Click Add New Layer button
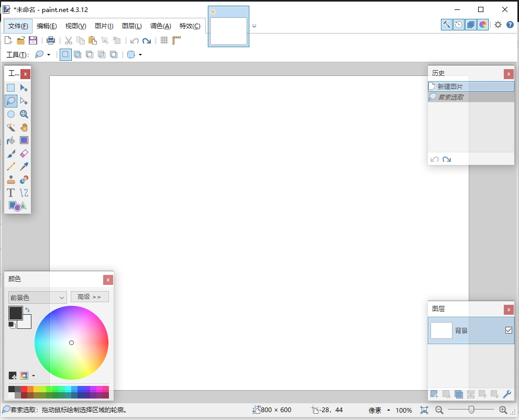 [434, 394]
